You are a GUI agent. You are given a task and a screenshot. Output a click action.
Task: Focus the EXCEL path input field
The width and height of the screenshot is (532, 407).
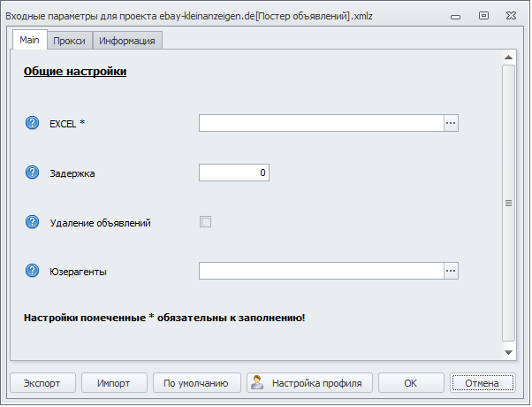[x=322, y=123]
